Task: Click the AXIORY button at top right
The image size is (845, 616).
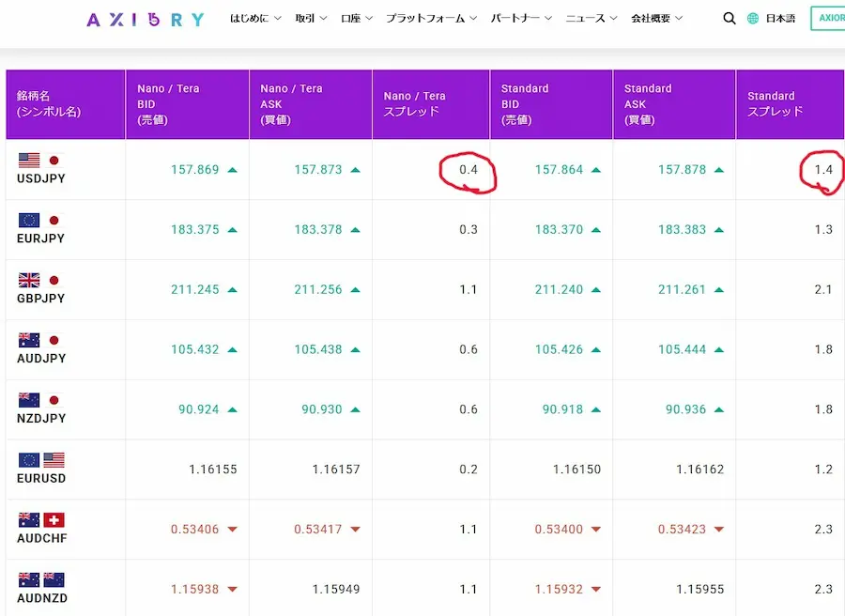Action: coord(828,19)
